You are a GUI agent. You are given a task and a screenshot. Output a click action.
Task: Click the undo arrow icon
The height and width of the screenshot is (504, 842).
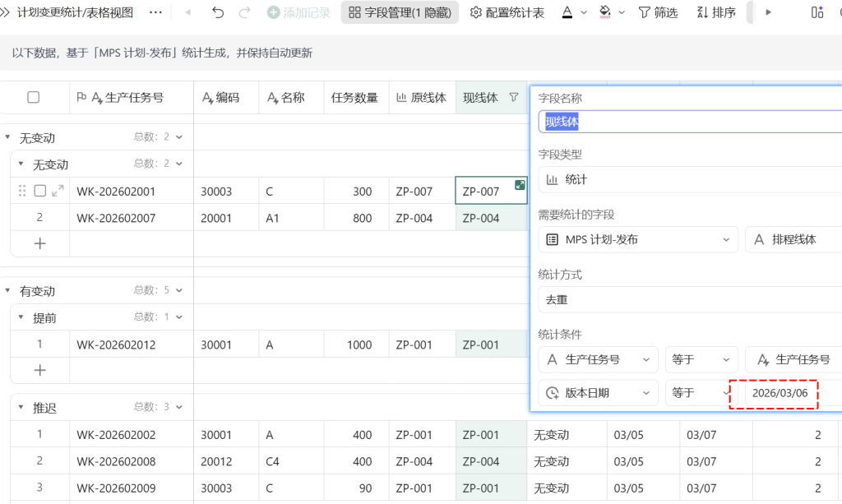tap(217, 12)
